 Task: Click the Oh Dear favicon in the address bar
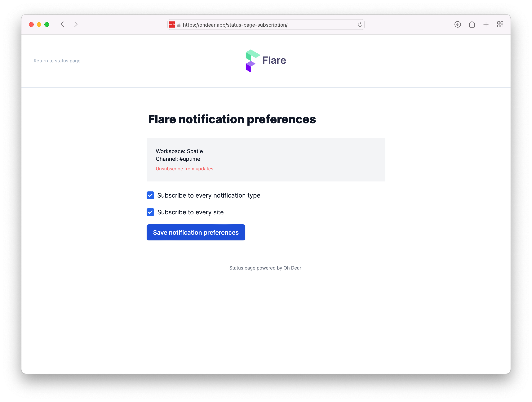pos(172,25)
